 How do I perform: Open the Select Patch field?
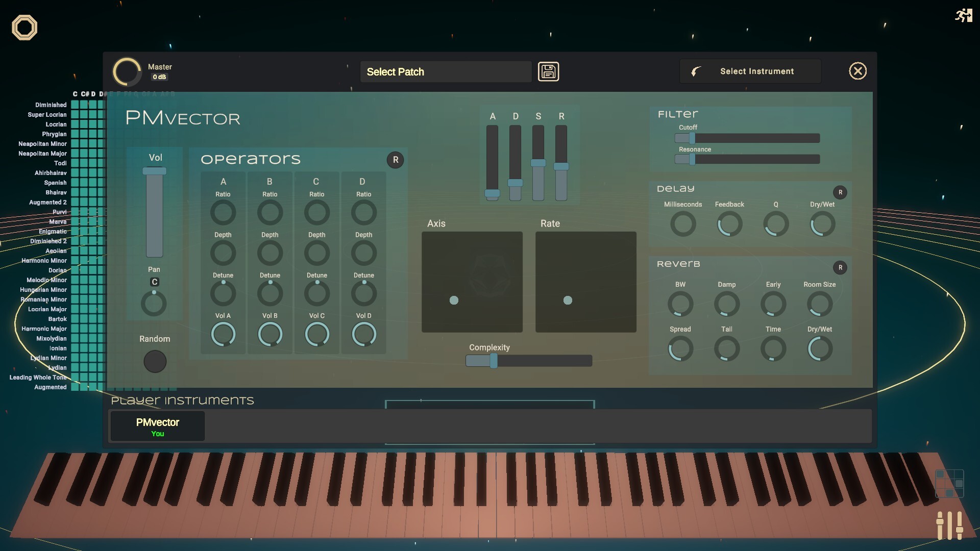446,71
